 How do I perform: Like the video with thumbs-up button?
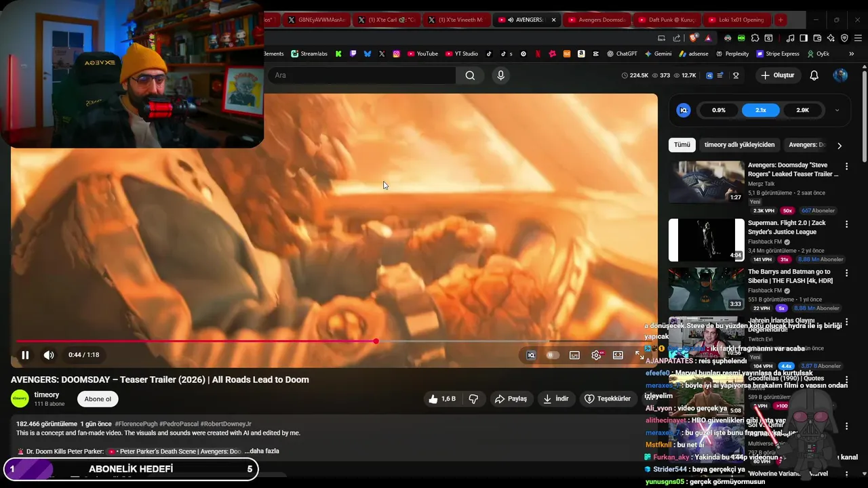(x=442, y=399)
